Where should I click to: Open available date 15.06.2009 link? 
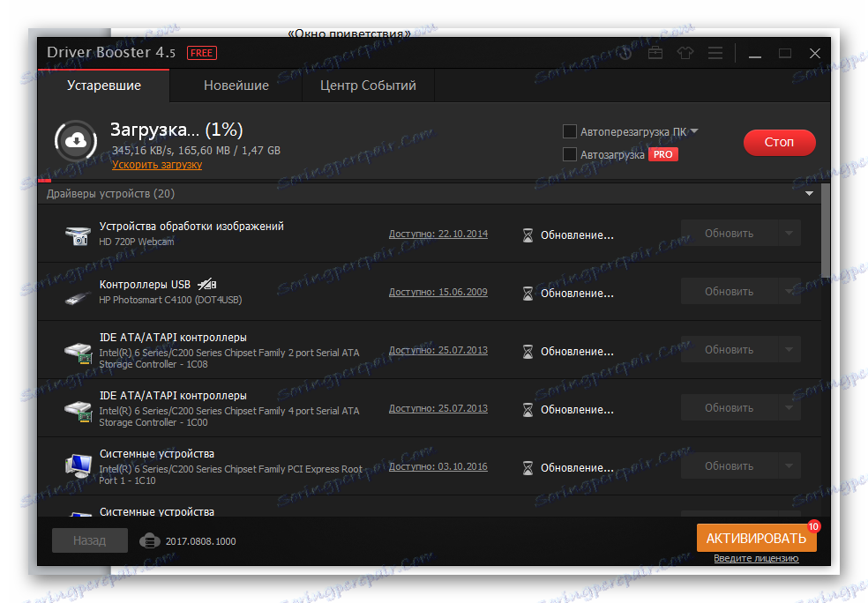tap(438, 292)
